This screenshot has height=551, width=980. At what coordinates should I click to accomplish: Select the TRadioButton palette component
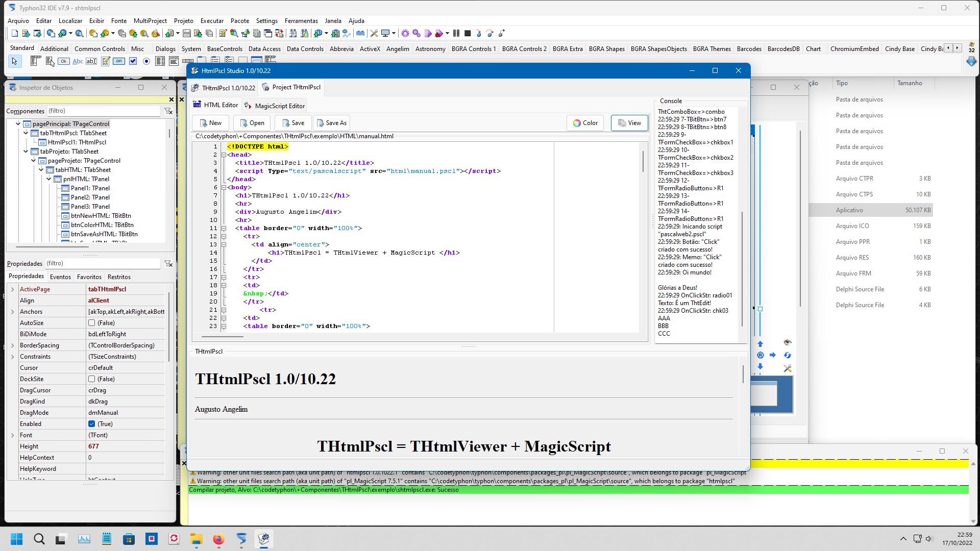pyautogui.click(x=146, y=61)
